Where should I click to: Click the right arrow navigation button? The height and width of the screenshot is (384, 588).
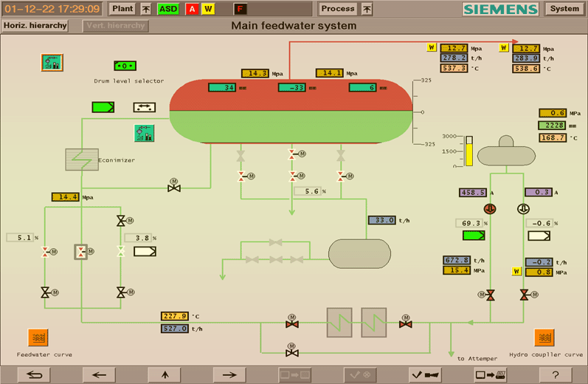pyautogui.click(x=229, y=374)
